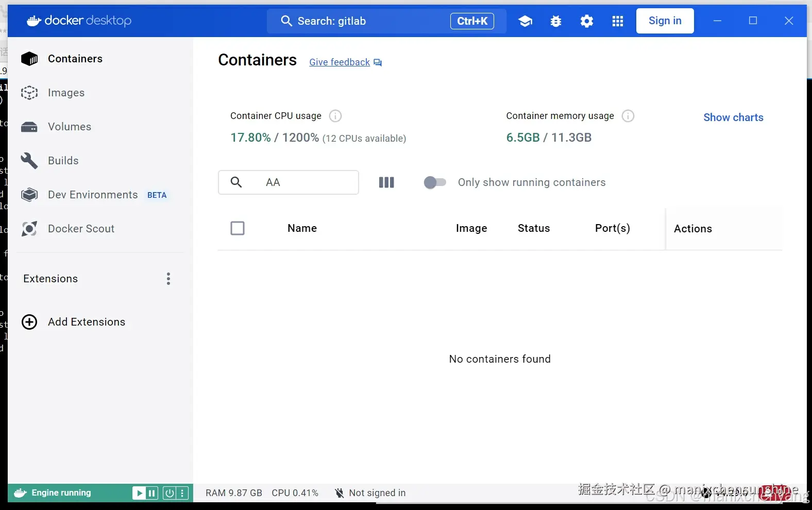The height and width of the screenshot is (510, 812).
Task: Open the Learning Center graduation cap icon
Action: 525,21
